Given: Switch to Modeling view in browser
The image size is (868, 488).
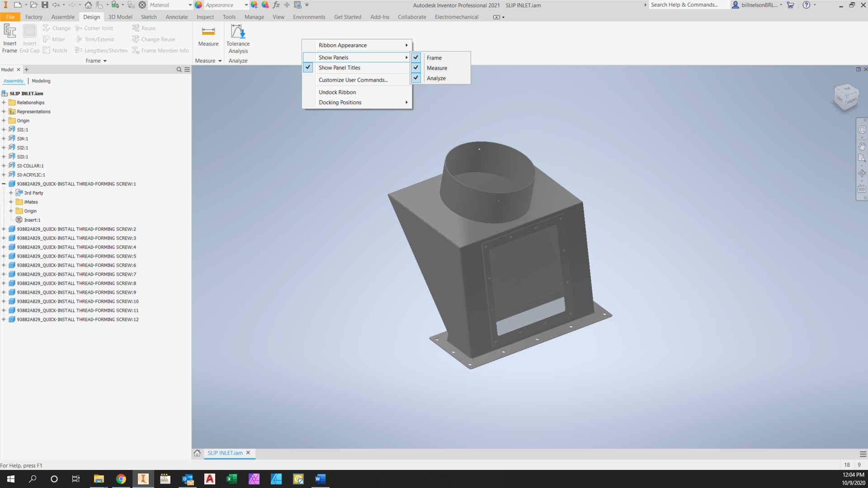Looking at the screenshot, I should (x=41, y=81).
